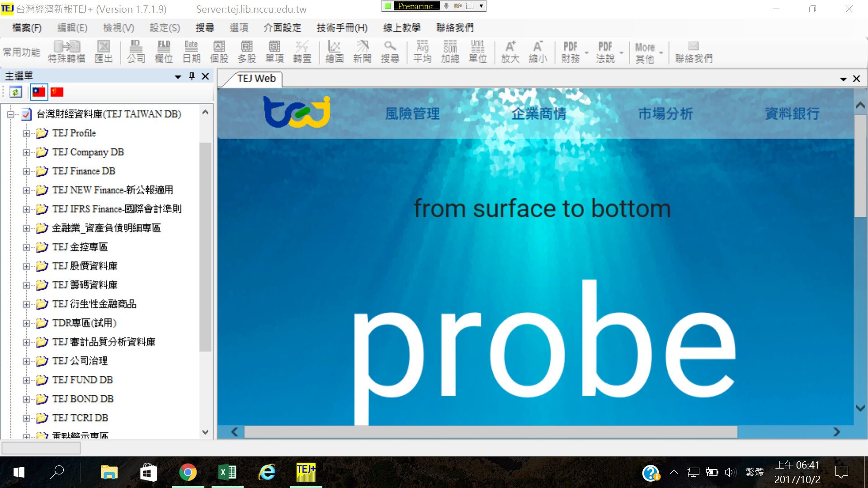Viewport: 868px width, 488px height.
Task: Expand TEJ FUND DB folder
Action: pos(26,380)
